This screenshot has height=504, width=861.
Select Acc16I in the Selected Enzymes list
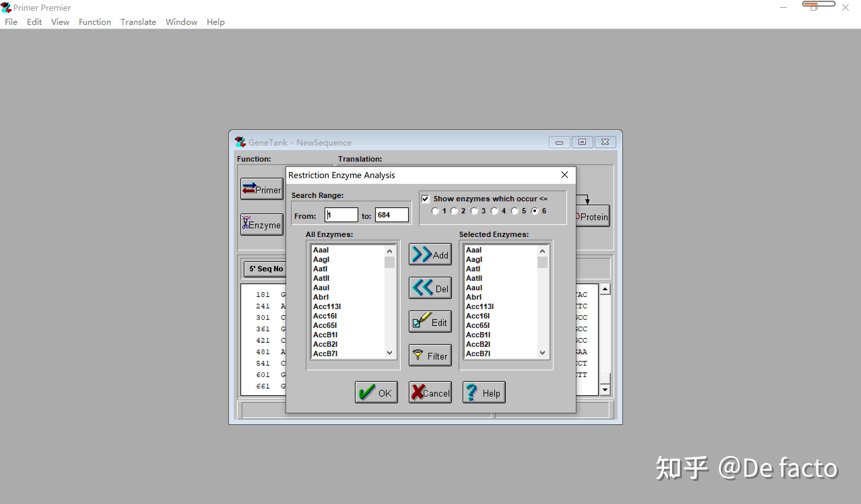501,316
